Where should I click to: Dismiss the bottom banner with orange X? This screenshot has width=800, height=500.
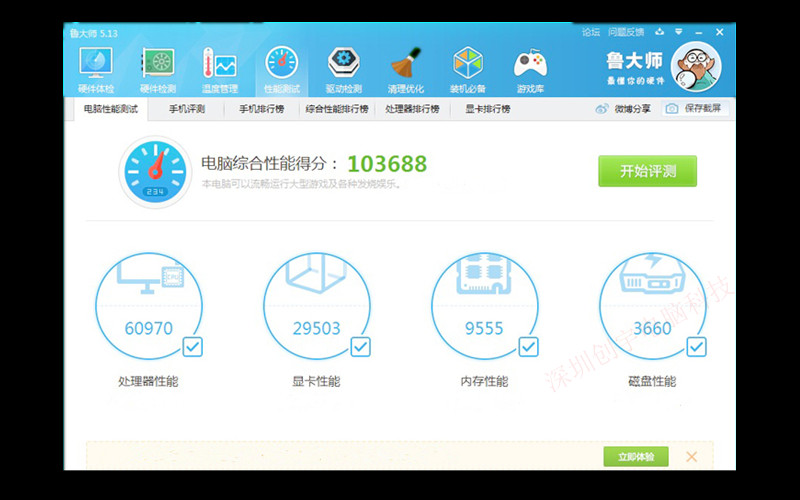pyautogui.click(x=691, y=457)
